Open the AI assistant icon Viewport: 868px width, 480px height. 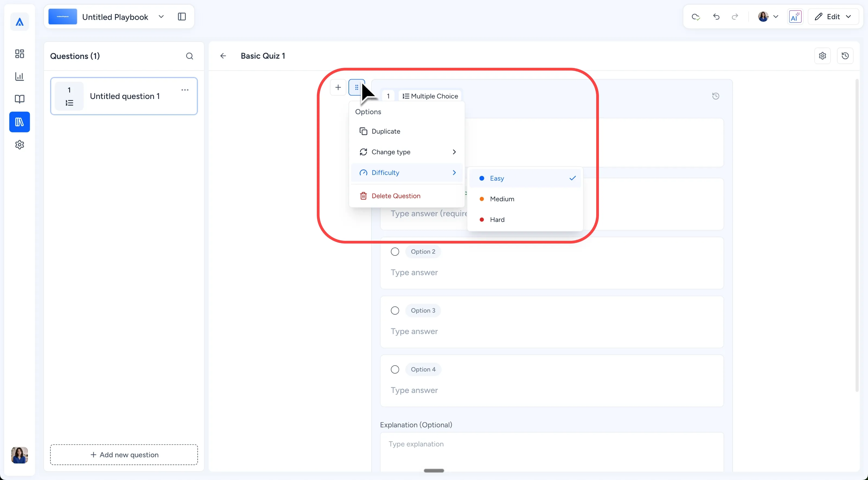[x=795, y=17]
